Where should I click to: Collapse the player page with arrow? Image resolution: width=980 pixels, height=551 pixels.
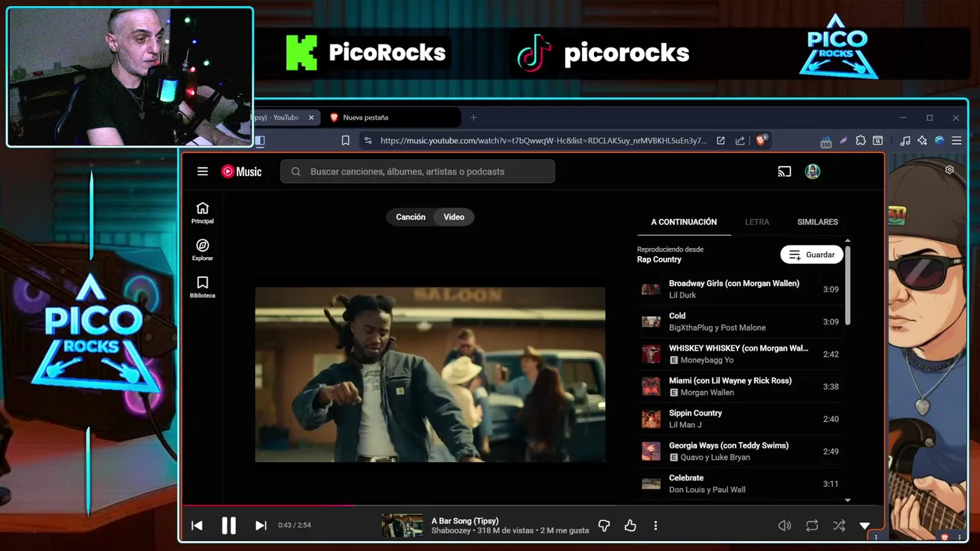coord(864,526)
